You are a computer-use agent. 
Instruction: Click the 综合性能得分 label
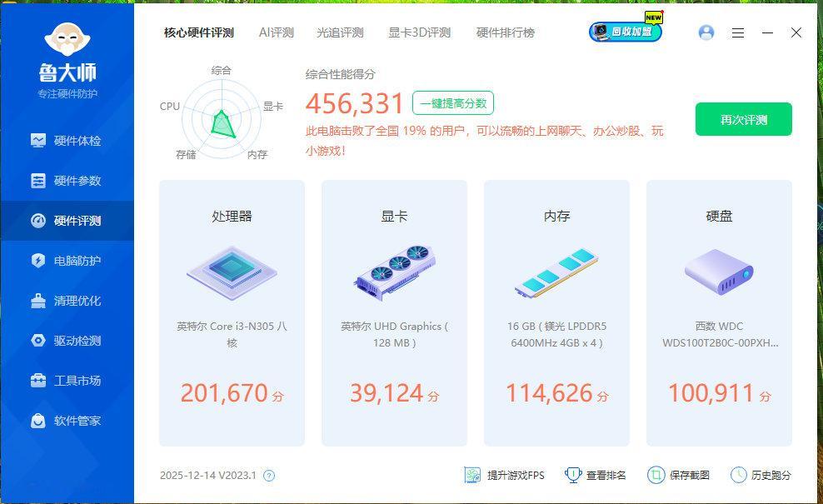pyautogui.click(x=340, y=74)
